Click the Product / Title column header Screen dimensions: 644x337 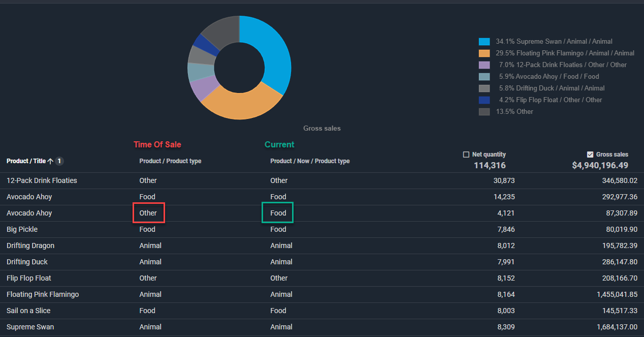pos(26,161)
